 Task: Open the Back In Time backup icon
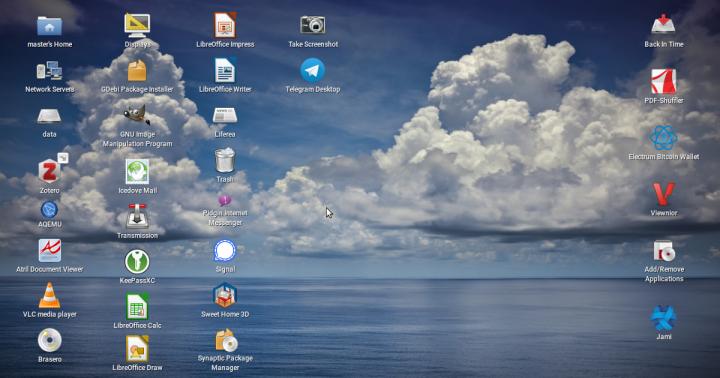(664, 25)
